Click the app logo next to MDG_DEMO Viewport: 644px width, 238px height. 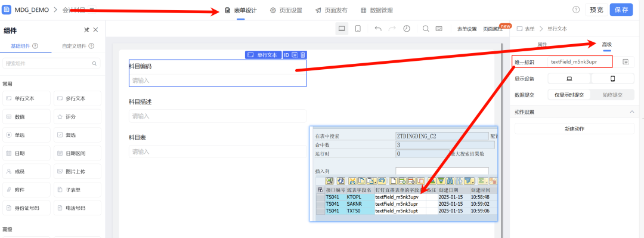point(7,10)
